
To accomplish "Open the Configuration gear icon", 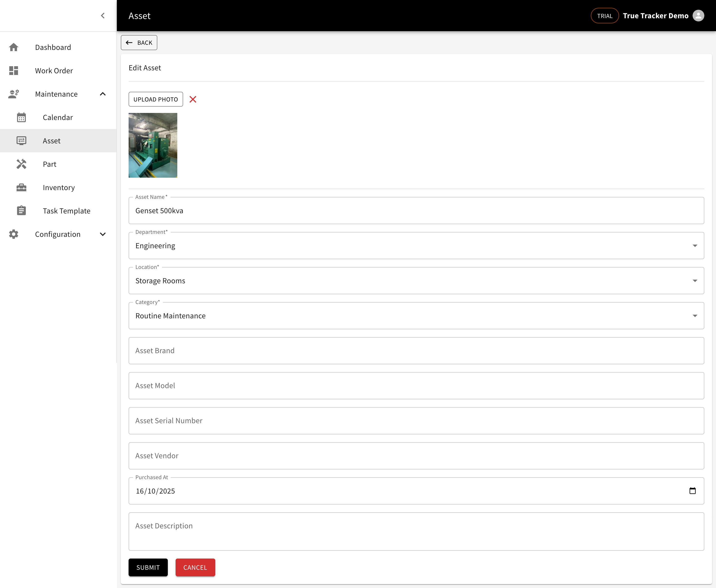I will pyautogui.click(x=14, y=234).
